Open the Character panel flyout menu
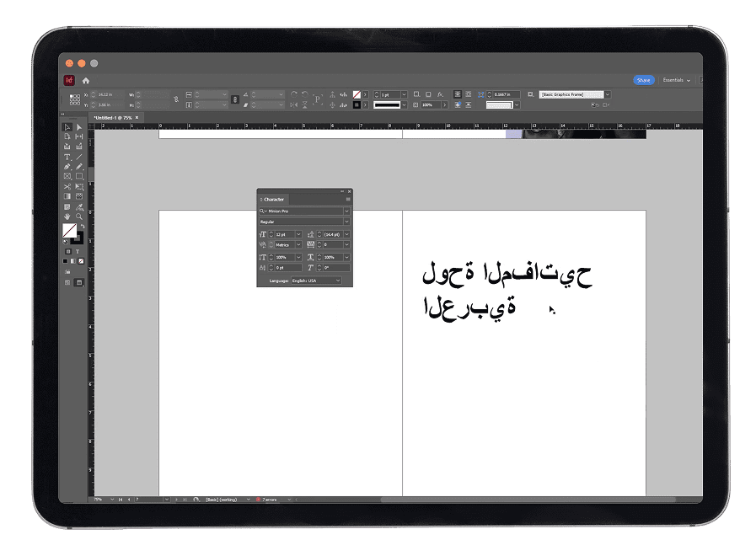The width and height of the screenshot is (756, 556). pos(348,200)
